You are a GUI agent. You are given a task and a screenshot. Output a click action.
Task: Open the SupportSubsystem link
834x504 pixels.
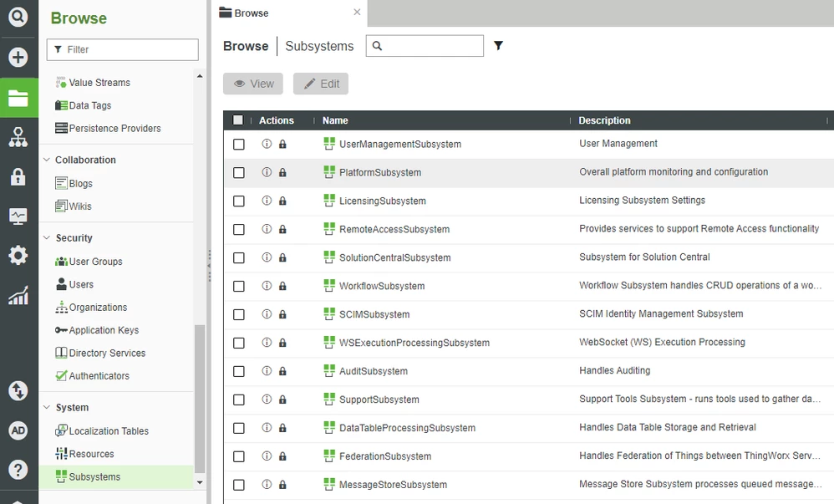click(379, 400)
